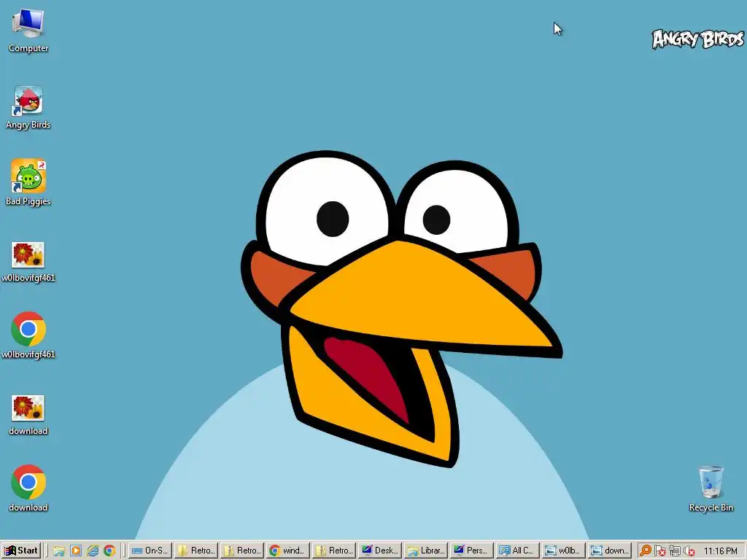Open the 11:16 PM clock

click(x=720, y=551)
